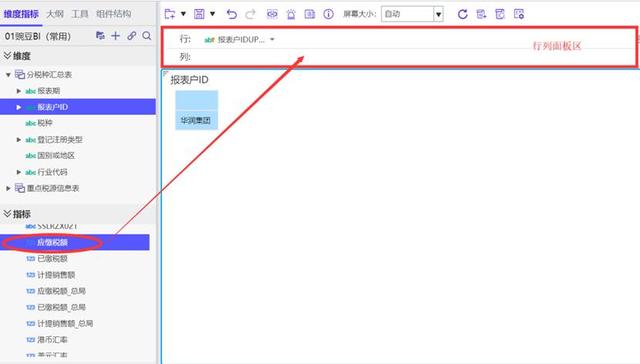Open dropdown arrow of 行 field pill

tap(272, 40)
